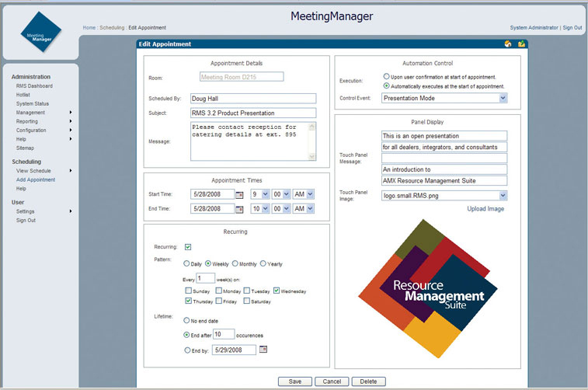Check the Friday day checkbox
Image resolution: width=588 pixels, height=390 pixels.
[221, 300]
